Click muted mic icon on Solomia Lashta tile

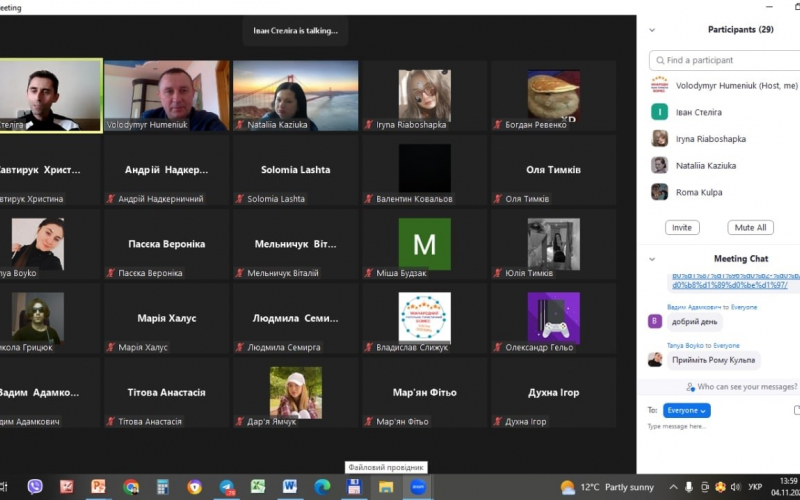point(240,198)
